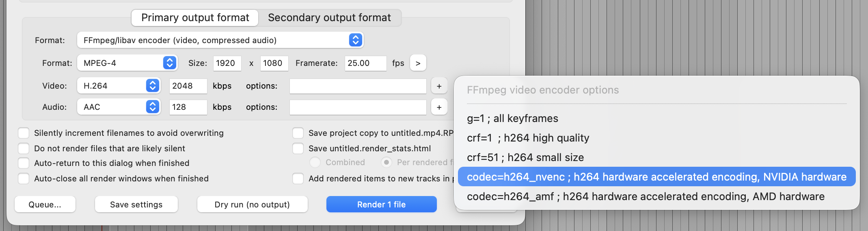Select the Primary output format tab

coord(195,18)
